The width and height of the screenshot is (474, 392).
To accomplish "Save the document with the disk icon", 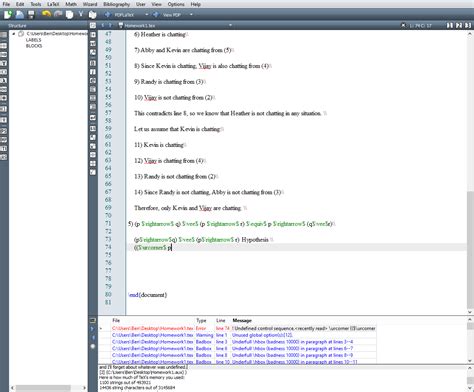I will pyautogui.click(x=31, y=14).
